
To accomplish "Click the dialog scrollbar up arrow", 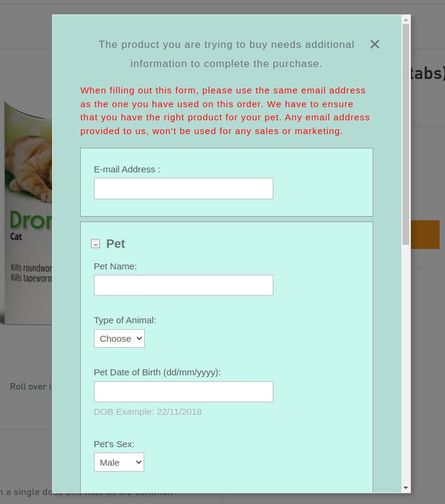I will pyautogui.click(x=406, y=20).
